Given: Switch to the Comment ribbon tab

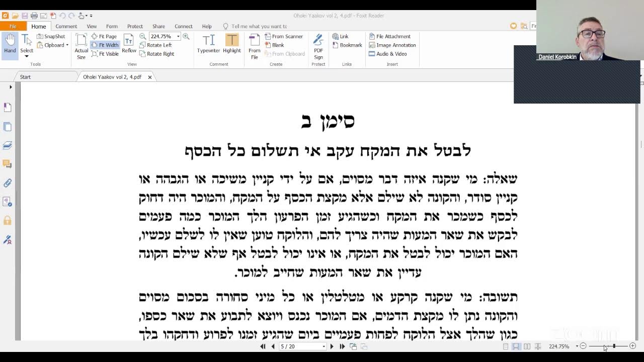Looking at the screenshot, I should [x=66, y=26].
